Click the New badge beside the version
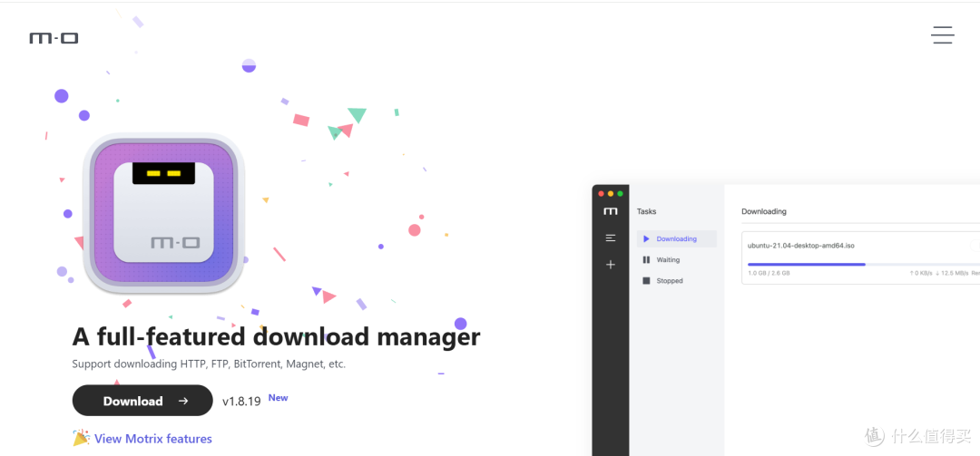This screenshot has width=980, height=456. click(279, 398)
